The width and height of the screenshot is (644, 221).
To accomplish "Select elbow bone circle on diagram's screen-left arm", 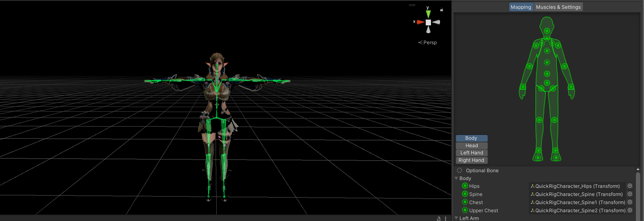I will click(x=530, y=66).
